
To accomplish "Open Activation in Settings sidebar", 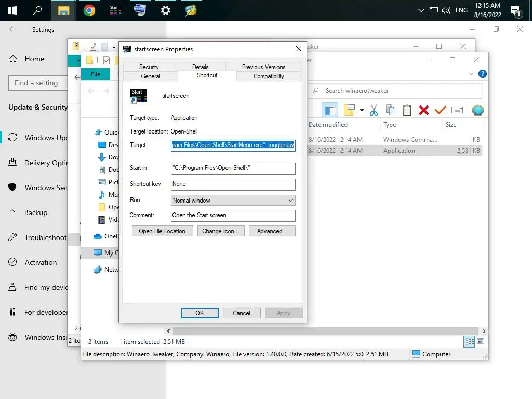I will coord(41,262).
